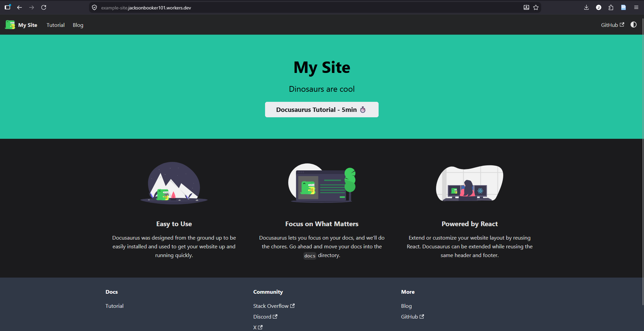Click the Easy to Use heading
The image size is (644, 331).
[x=174, y=224]
